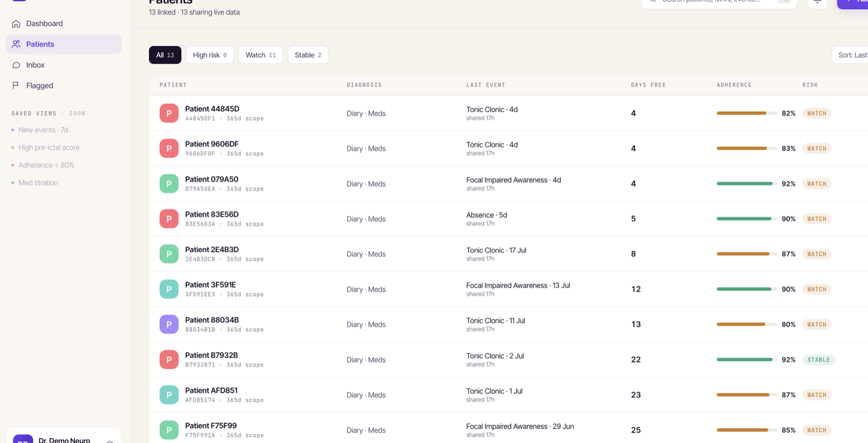Image resolution: width=868 pixels, height=443 pixels.
Task: Open Patient 83E56D via its avatar
Action: [x=169, y=219]
